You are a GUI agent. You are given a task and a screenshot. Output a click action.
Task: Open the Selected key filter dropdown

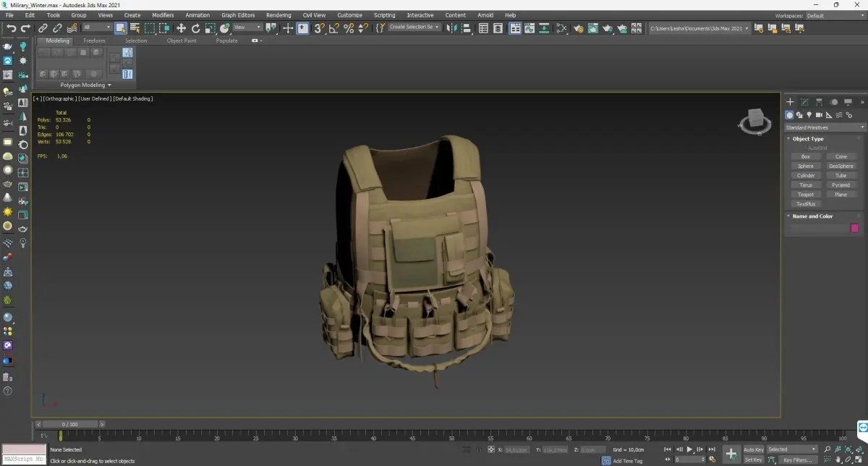(793, 449)
